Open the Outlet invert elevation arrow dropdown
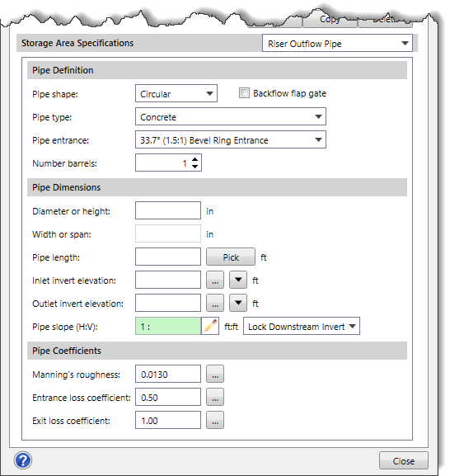The height and width of the screenshot is (476, 450). pos(238,303)
